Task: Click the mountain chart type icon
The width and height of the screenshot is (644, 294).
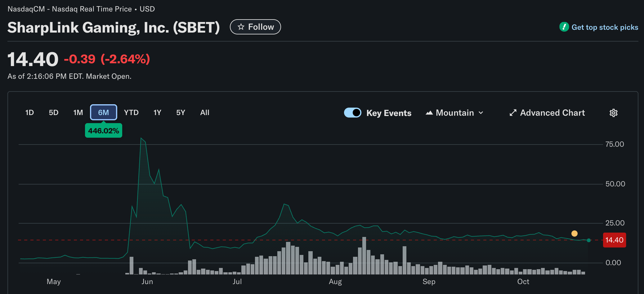Action: (429, 113)
